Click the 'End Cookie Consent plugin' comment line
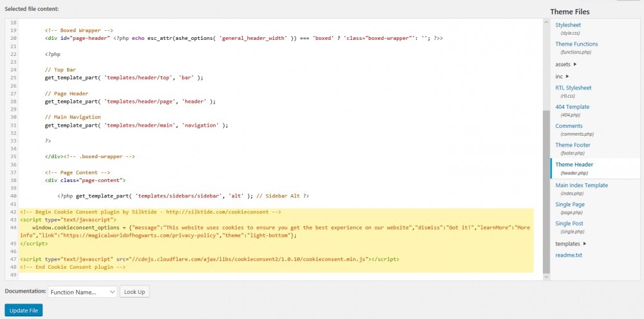Image resolution: width=644 pixels, height=319 pixels. [73, 267]
